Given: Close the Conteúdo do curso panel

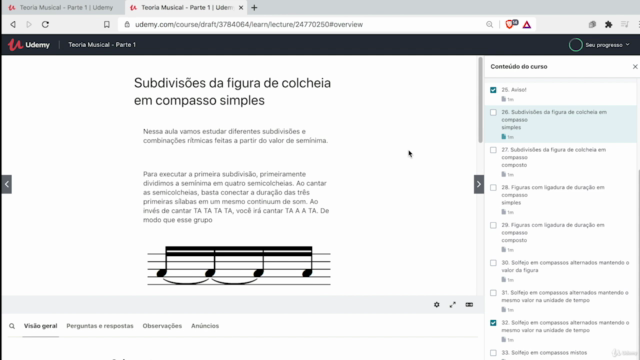Looking at the screenshot, I should (x=635, y=67).
